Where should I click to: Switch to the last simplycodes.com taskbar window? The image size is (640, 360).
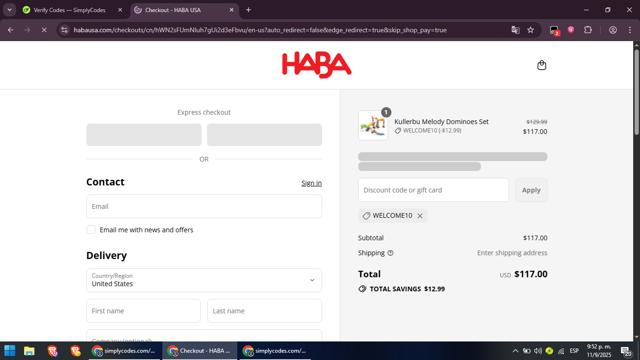pos(275,351)
